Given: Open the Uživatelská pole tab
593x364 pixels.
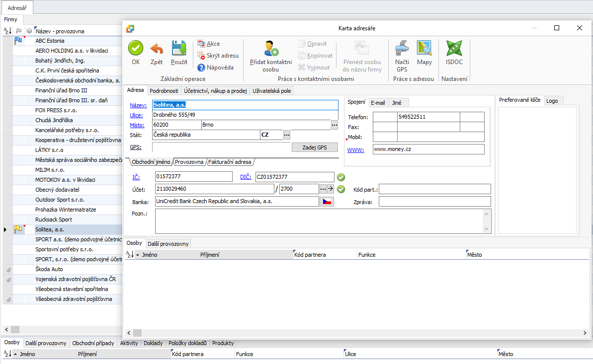Looking at the screenshot, I should [x=271, y=91].
